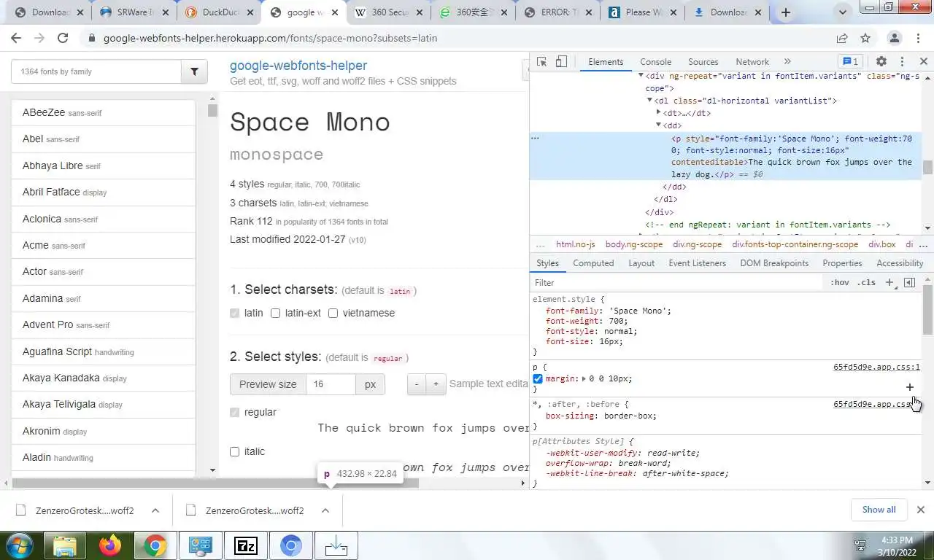The image size is (934, 560).
Task: Open Chromium icon in taskbar
Action: (x=291, y=545)
